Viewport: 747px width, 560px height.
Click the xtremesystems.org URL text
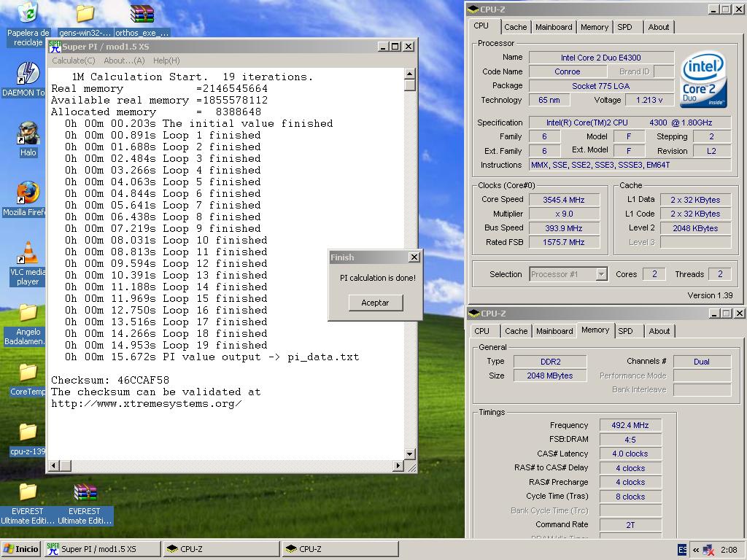(x=146, y=404)
